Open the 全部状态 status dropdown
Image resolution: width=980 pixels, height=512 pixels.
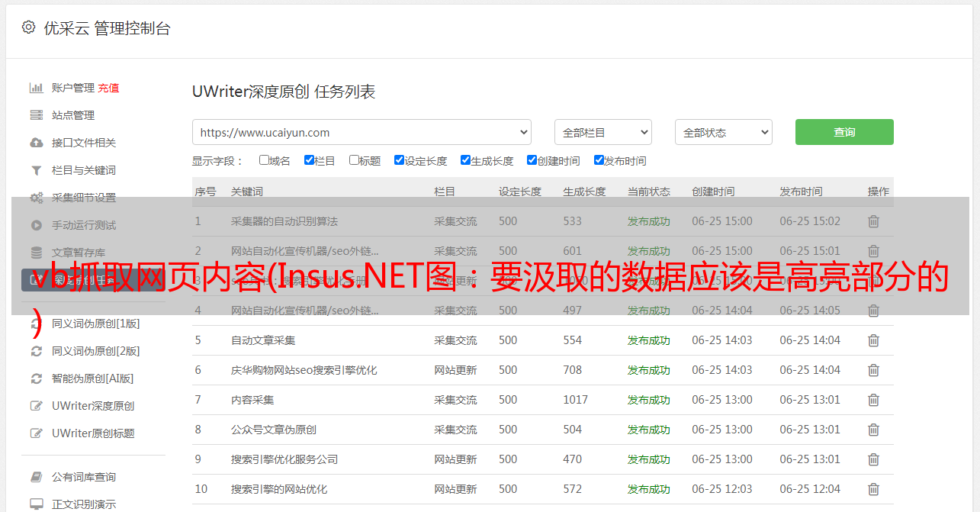[x=723, y=132]
